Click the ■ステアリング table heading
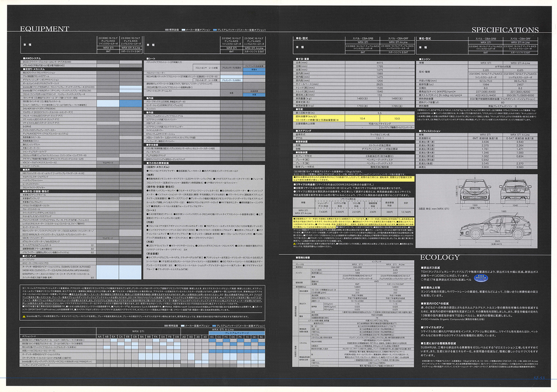557x392 pixels. click(303, 131)
